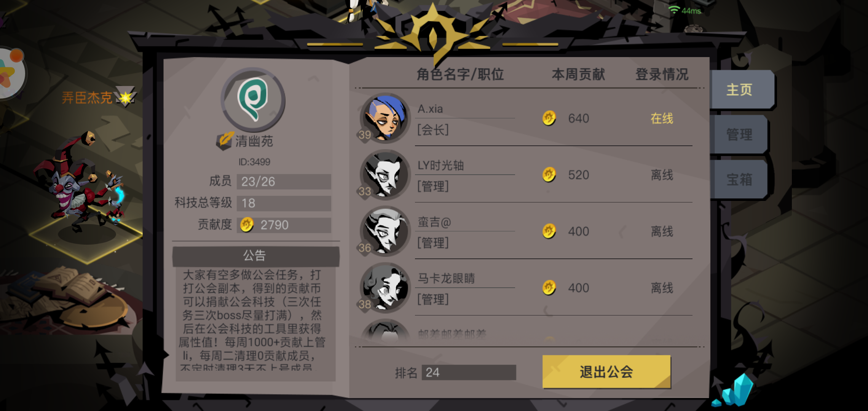
Task: Tap the WiFi latency indicator 44ms
Action: [685, 10]
